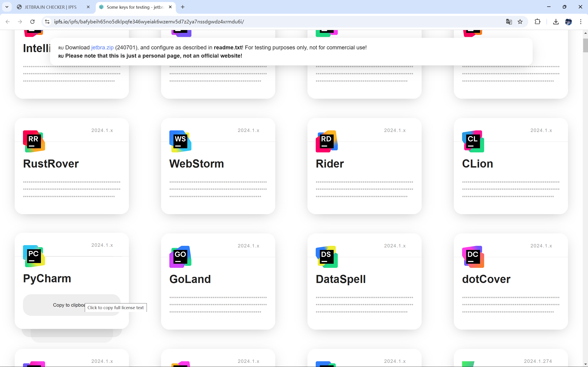Click the PyCharm title
The image size is (588, 367).
(x=47, y=278)
